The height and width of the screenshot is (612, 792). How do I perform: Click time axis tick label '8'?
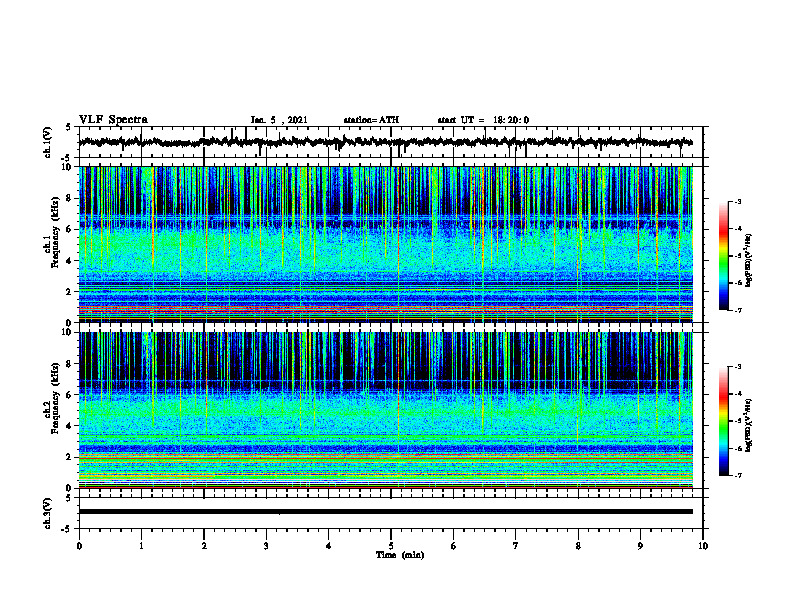tap(578, 546)
